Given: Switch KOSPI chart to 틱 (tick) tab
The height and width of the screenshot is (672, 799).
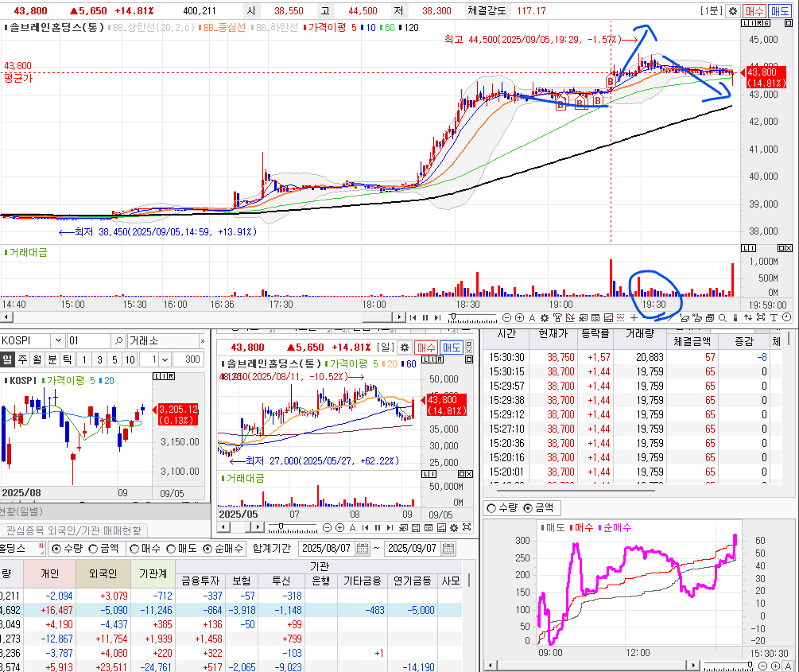Looking at the screenshot, I should pyautogui.click(x=68, y=360).
